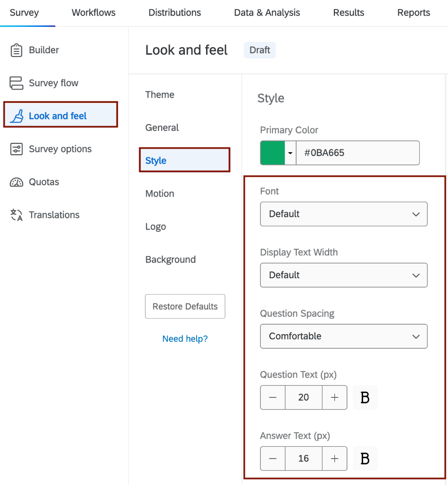Click the minus button to decrease Answer Text size

(273, 458)
